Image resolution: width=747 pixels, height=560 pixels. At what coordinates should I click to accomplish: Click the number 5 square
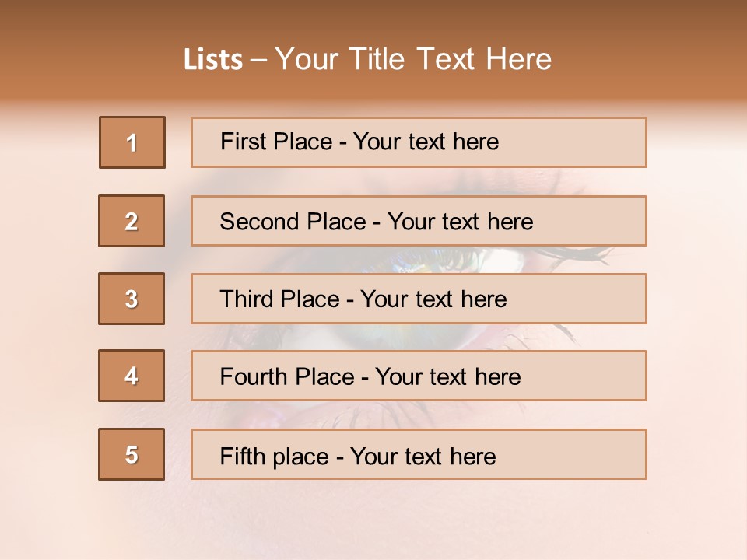132,454
